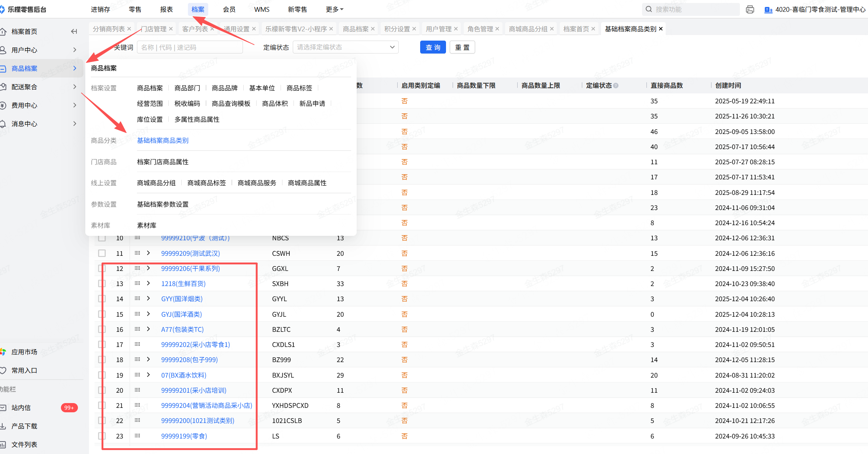This screenshot has width=868, height=454.
Task: Tick the checkbox for row 11
Action: coord(102,253)
